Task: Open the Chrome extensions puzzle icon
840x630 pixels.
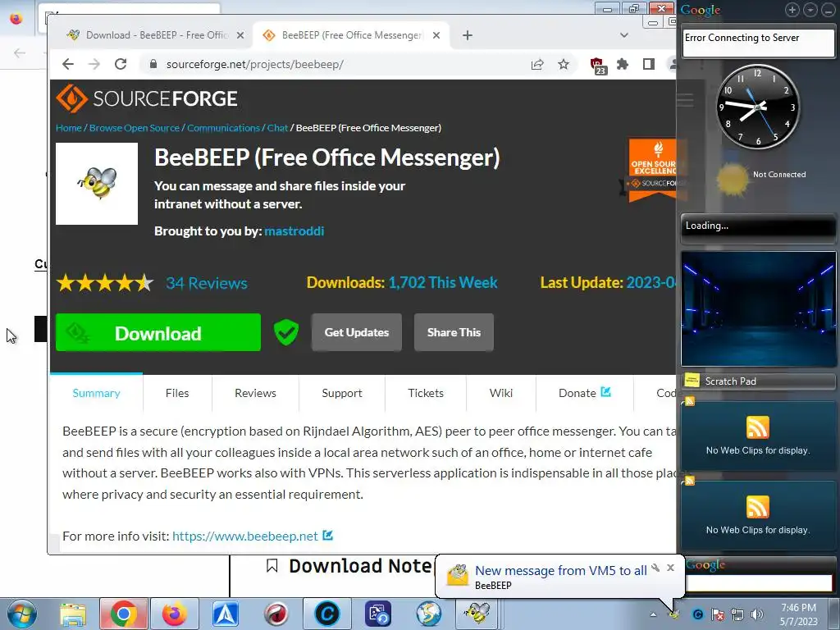Action: click(x=623, y=64)
